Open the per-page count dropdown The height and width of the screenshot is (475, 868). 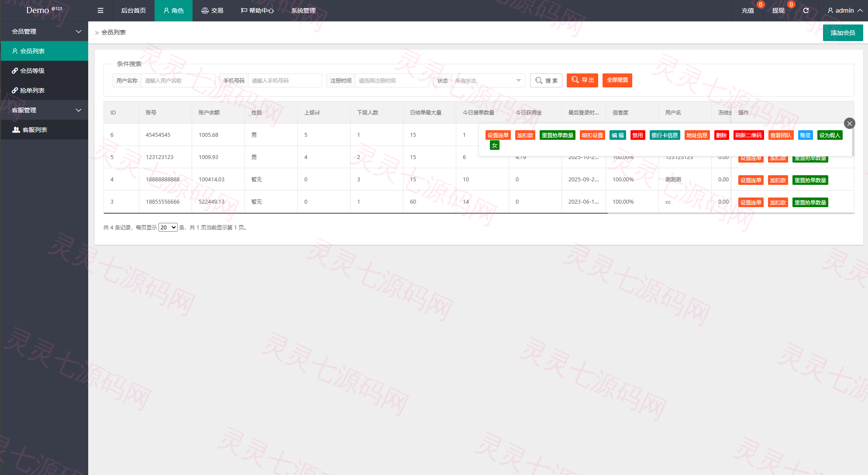tap(168, 227)
